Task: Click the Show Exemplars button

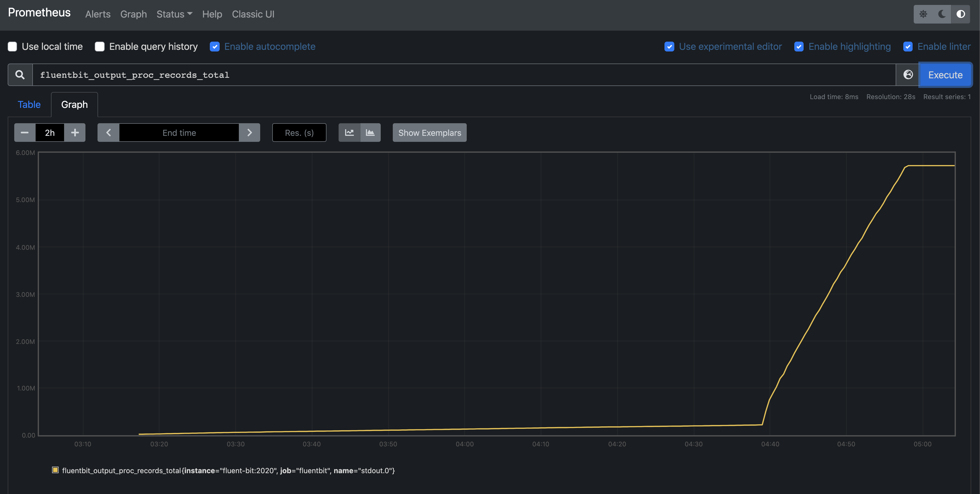Action: pos(429,132)
